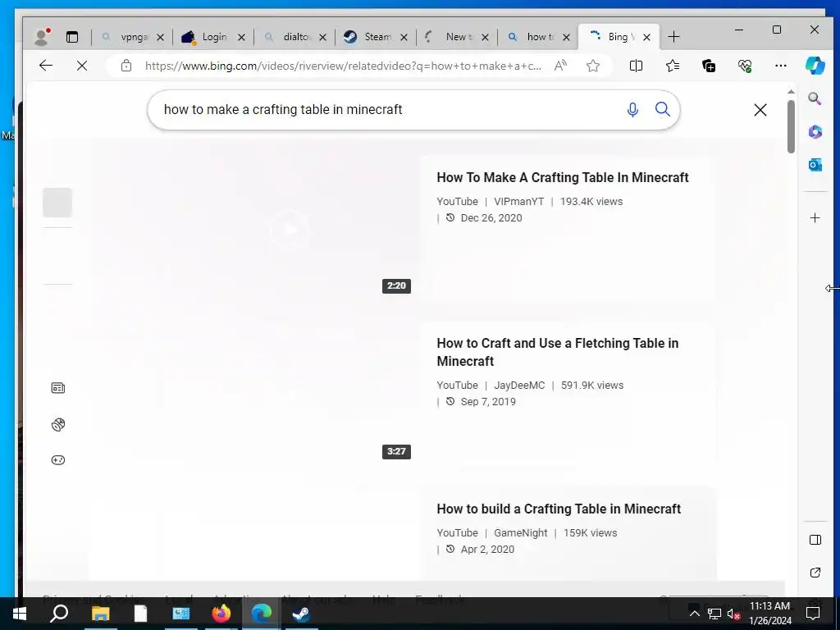Open the volume tray icon

tap(733, 614)
